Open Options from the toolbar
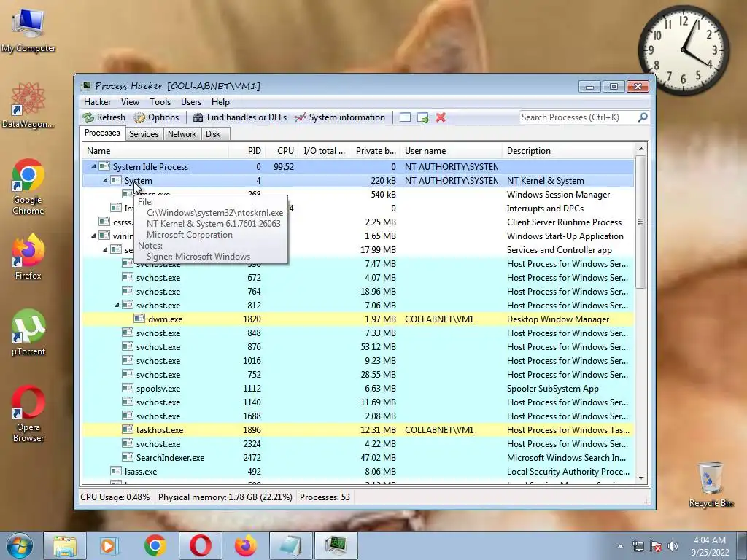The height and width of the screenshot is (560, 747). pos(156,117)
